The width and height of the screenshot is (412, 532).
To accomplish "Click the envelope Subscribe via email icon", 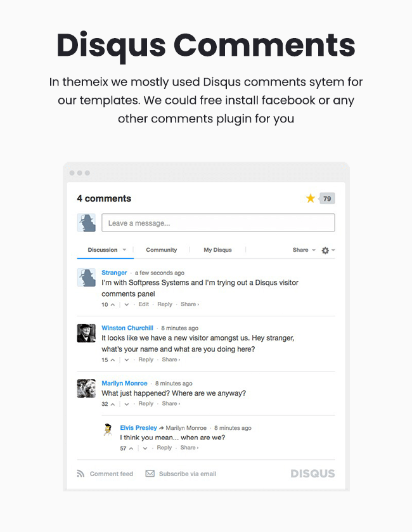I will coord(150,473).
